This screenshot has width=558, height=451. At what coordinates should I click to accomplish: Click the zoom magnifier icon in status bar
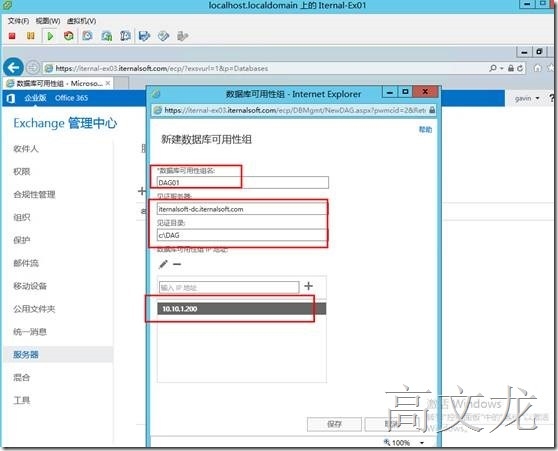(x=387, y=442)
